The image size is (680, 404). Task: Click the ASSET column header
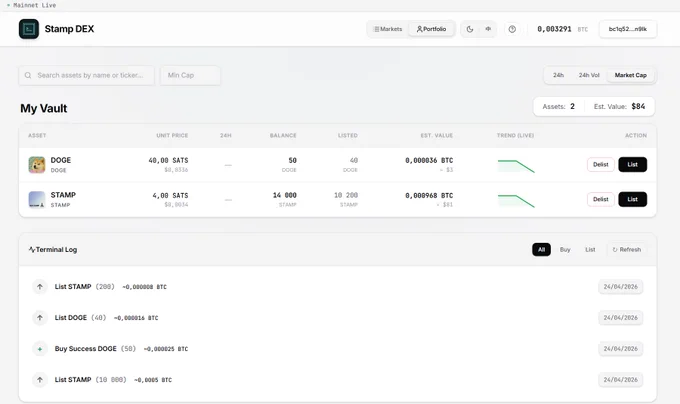click(37, 136)
